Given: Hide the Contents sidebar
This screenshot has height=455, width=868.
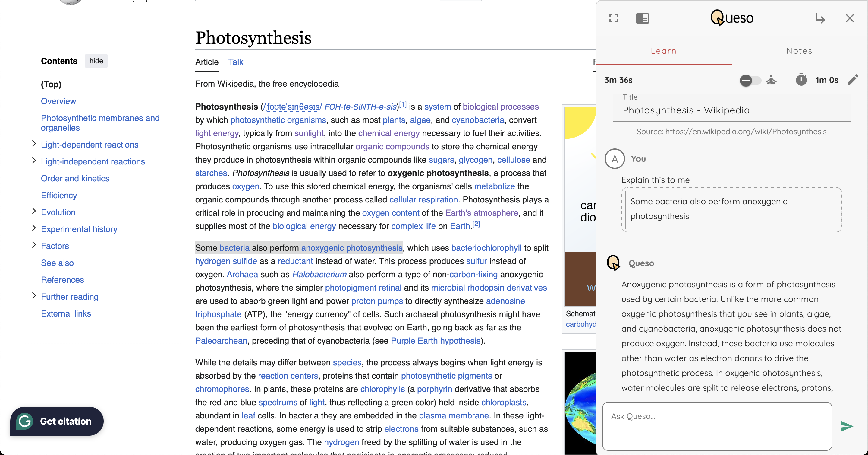Looking at the screenshot, I should click(96, 61).
